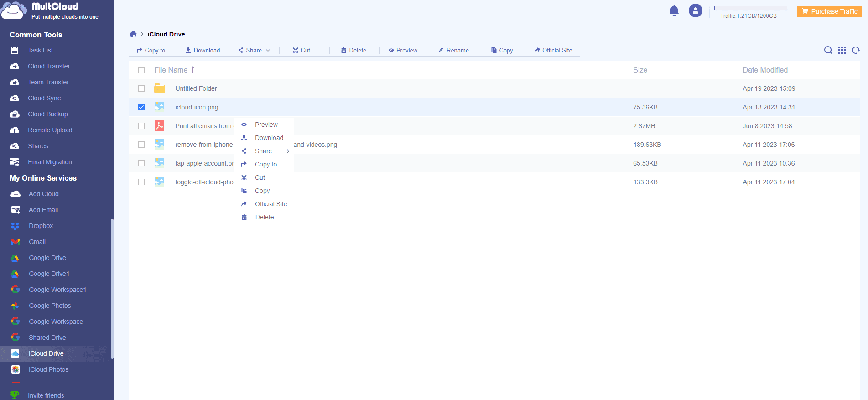
Task: Click the Shares cloud icon
Action: [x=15, y=146]
